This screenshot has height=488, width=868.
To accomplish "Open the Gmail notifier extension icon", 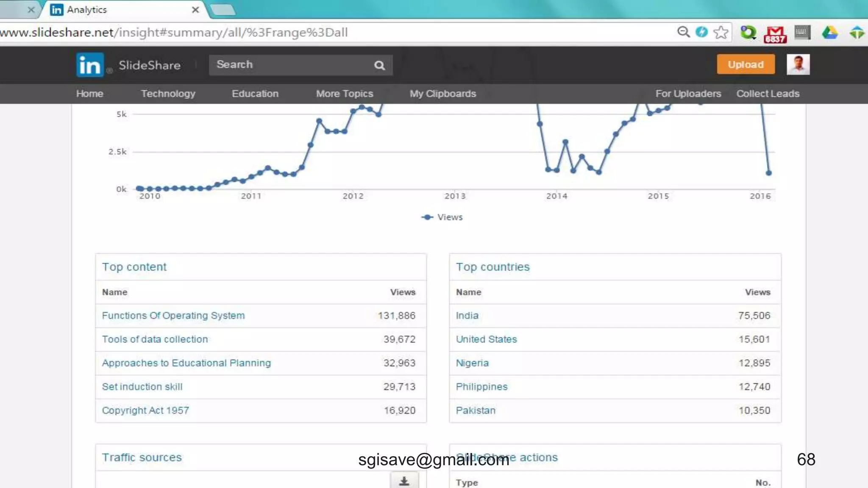I will [x=775, y=33].
